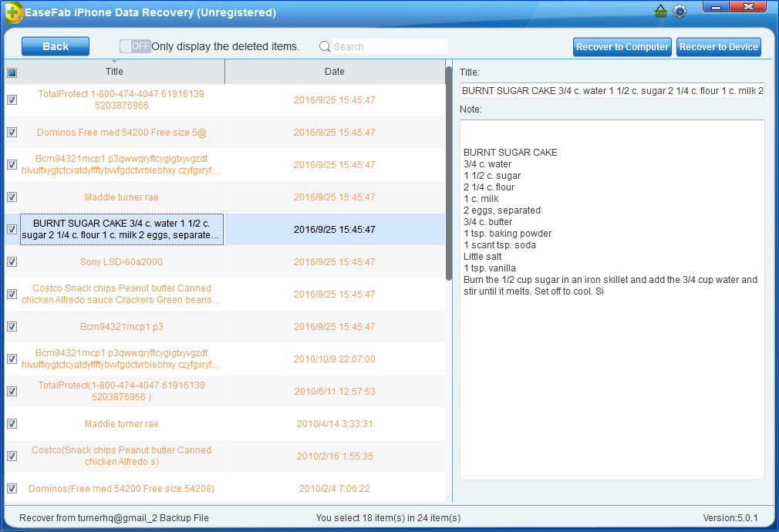Viewport: 779px width, 532px height.
Task: Click date 2010/6/11 12:57:53
Action: [x=335, y=392]
